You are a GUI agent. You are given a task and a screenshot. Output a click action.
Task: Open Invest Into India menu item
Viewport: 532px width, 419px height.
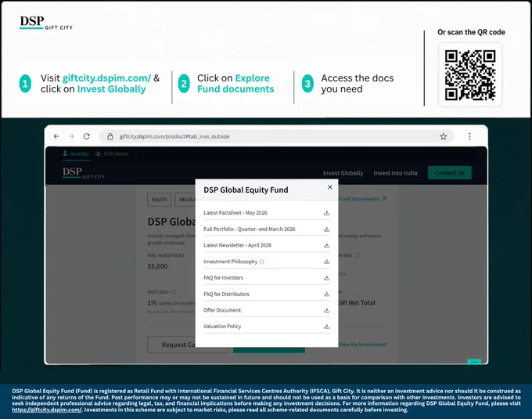[x=395, y=173]
